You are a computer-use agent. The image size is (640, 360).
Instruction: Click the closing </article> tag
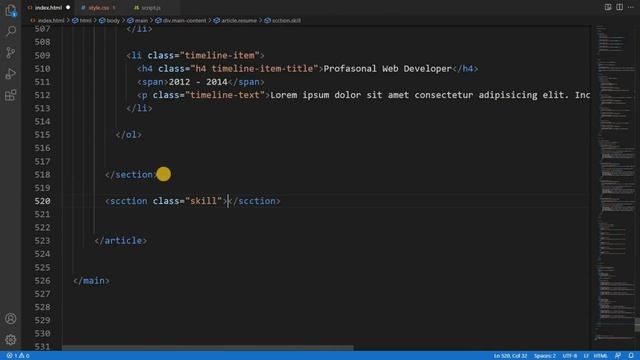coord(121,240)
